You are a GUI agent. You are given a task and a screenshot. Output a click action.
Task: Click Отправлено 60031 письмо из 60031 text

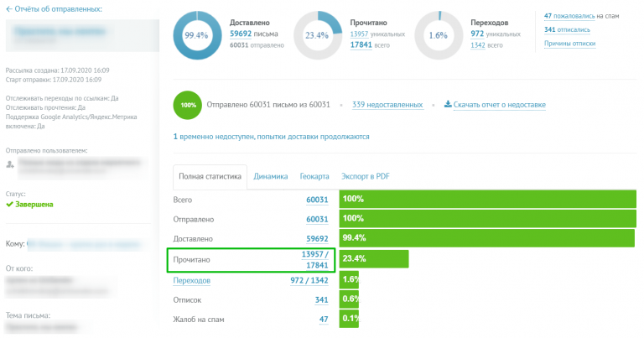[x=268, y=105]
